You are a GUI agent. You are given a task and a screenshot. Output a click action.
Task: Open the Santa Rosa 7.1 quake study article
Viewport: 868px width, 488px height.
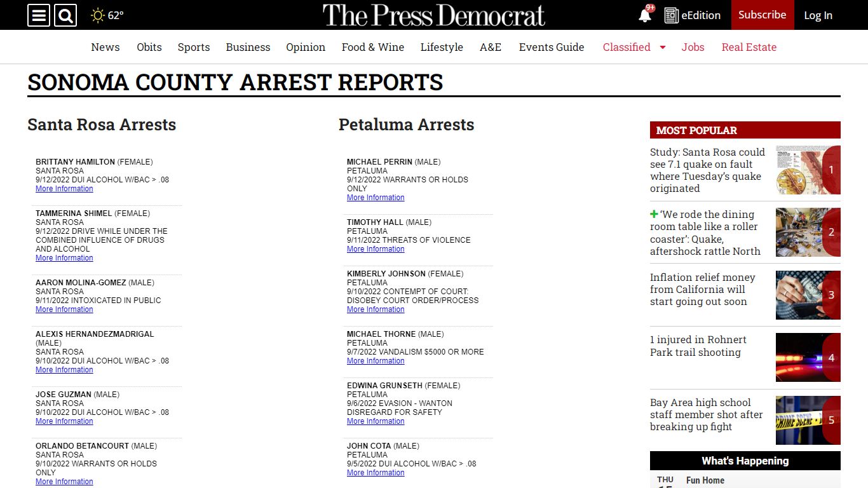tap(708, 170)
